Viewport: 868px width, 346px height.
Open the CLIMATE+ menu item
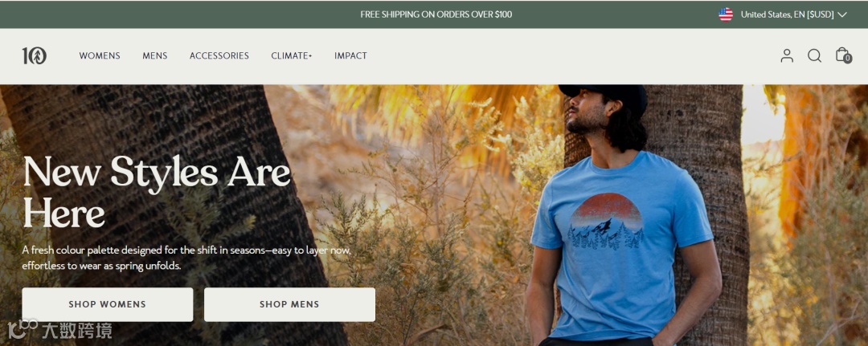292,56
